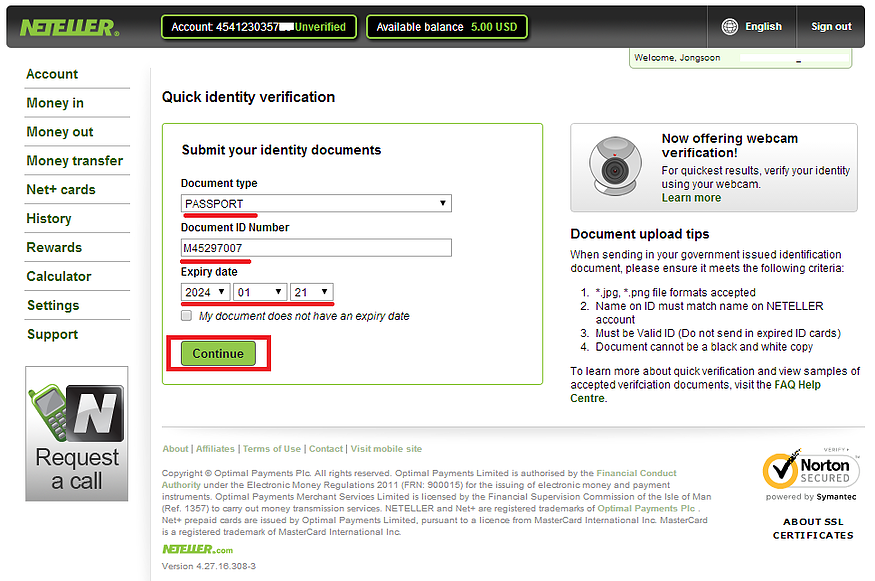Click Sign out

point(831,26)
